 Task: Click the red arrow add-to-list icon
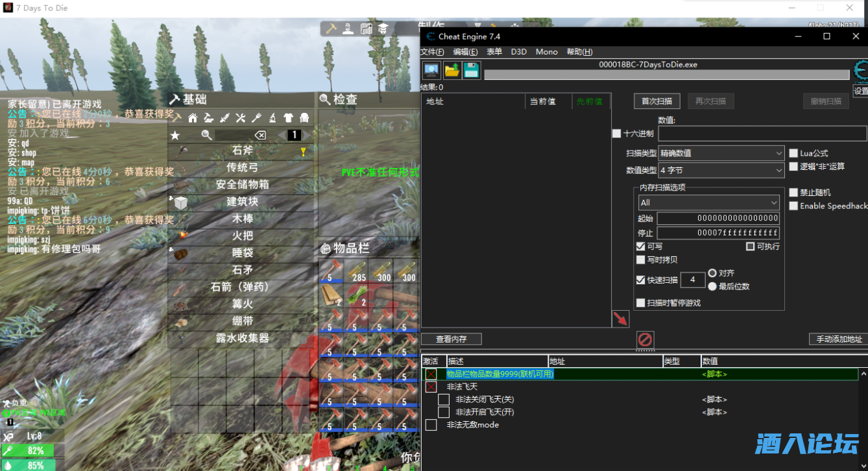coord(620,319)
